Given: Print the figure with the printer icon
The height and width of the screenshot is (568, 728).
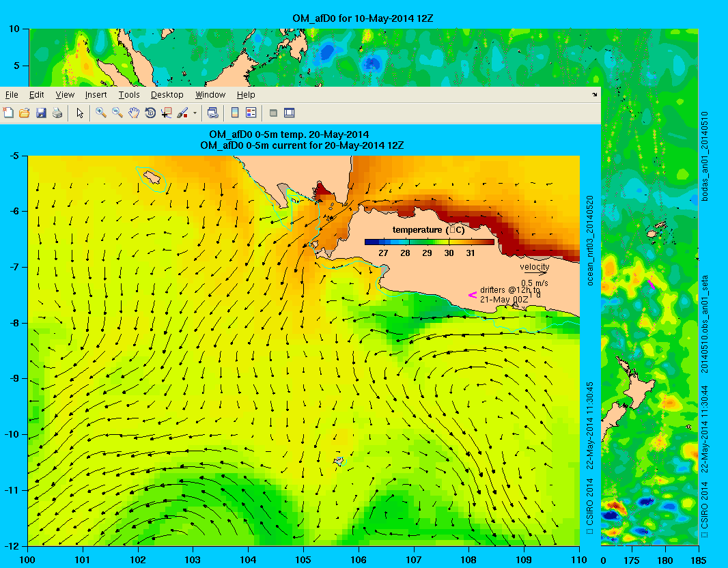Looking at the screenshot, I should tap(57, 113).
